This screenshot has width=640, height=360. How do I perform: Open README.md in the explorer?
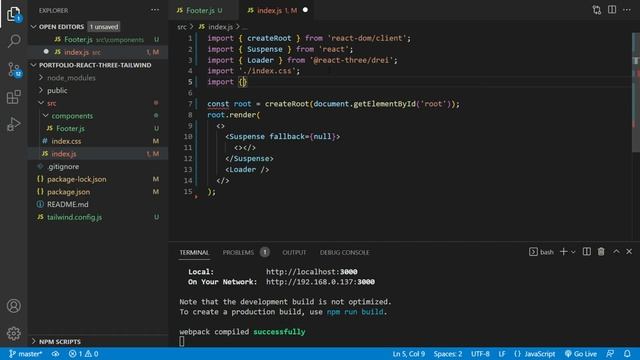tap(67, 204)
